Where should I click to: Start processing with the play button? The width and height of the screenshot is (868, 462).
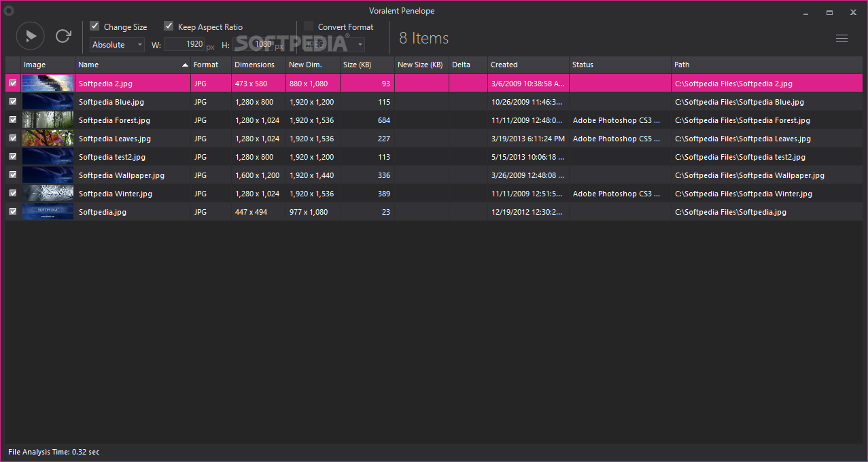click(x=30, y=36)
